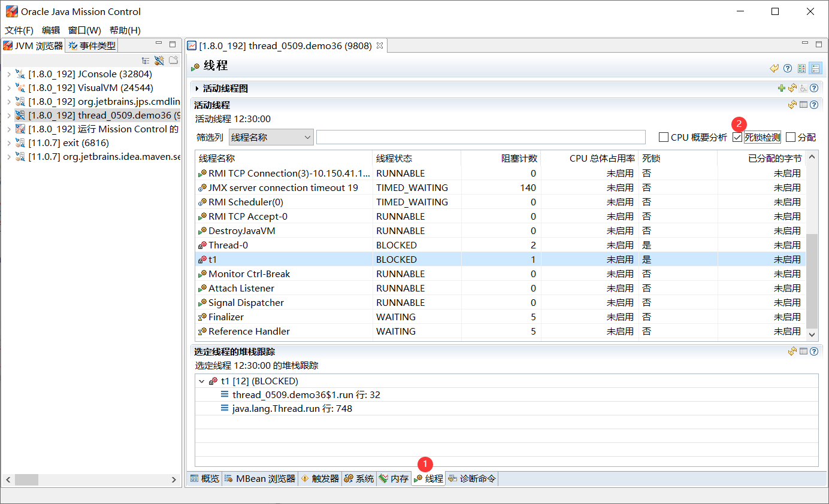
Task: Enable the CPU 概要分析 checkbox
Action: pyautogui.click(x=664, y=137)
